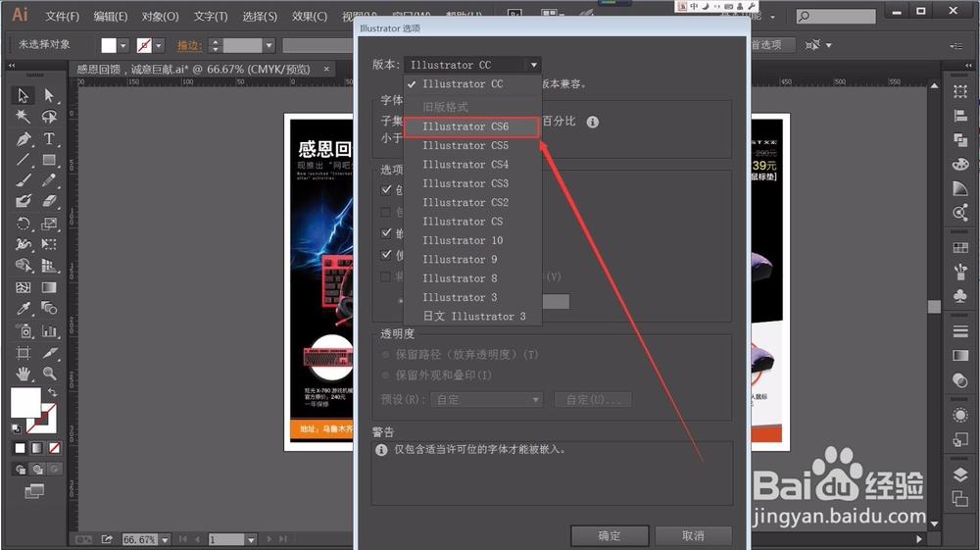Image resolution: width=980 pixels, height=550 pixels.
Task: Select the Free Transform tool
Action: pyautogui.click(x=49, y=244)
